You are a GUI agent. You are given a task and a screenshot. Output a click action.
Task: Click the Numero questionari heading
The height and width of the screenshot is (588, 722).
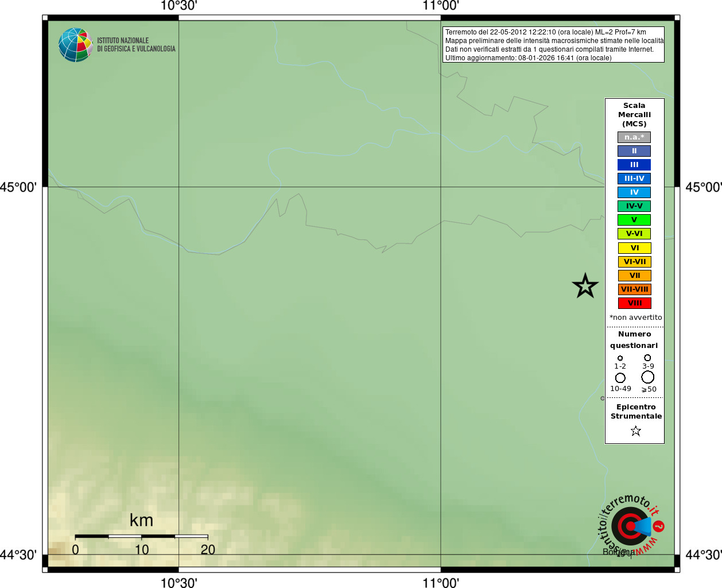[634, 340]
